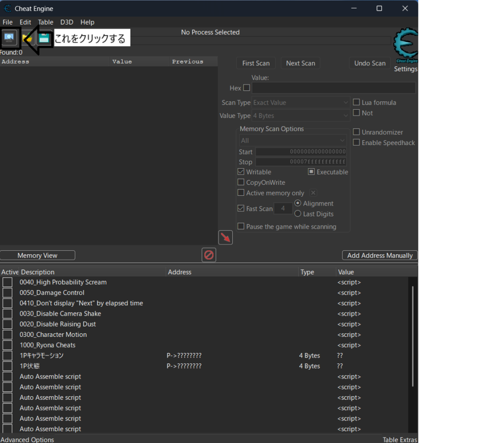
Task: Click the Cheat Engine title bar icon
Action: [7, 8]
